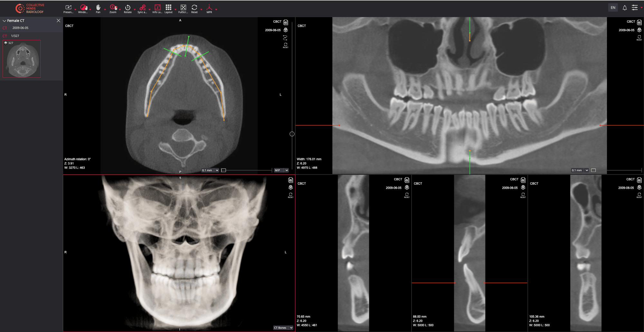Select the 327-image series thumbnail
Image resolution: width=644 pixels, height=332 pixels.
point(22,59)
